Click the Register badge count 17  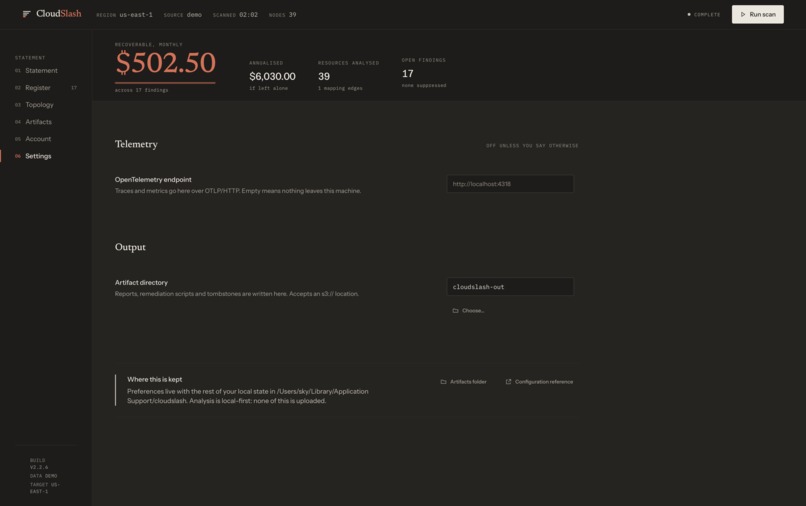tap(74, 88)
